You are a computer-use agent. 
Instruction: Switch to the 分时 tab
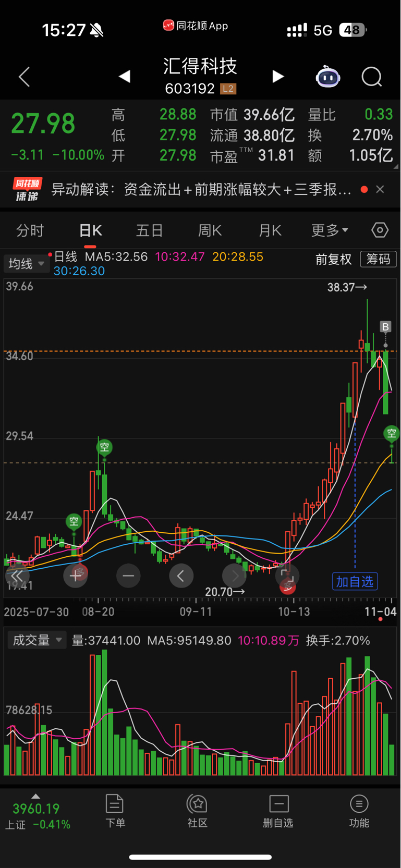[30, 230]
